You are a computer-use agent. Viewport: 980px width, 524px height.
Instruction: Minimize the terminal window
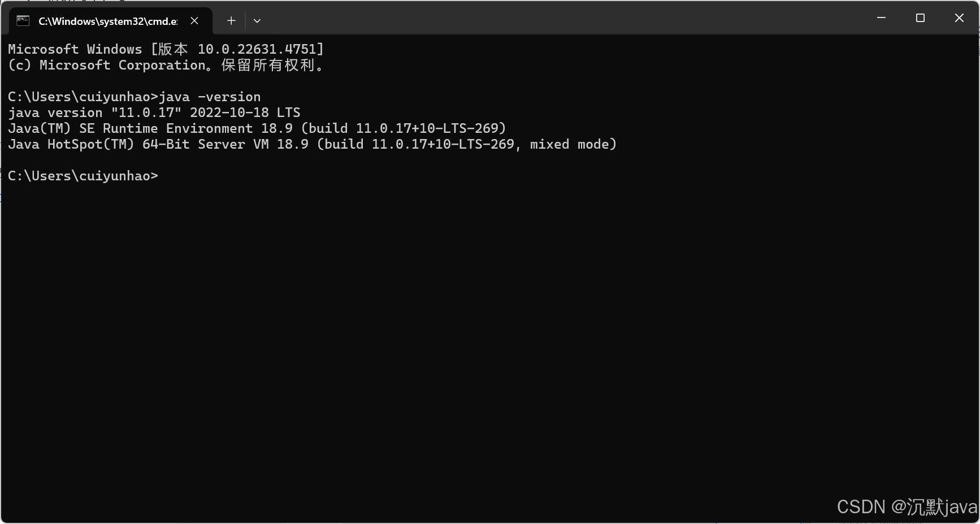[x=881, y=18]
